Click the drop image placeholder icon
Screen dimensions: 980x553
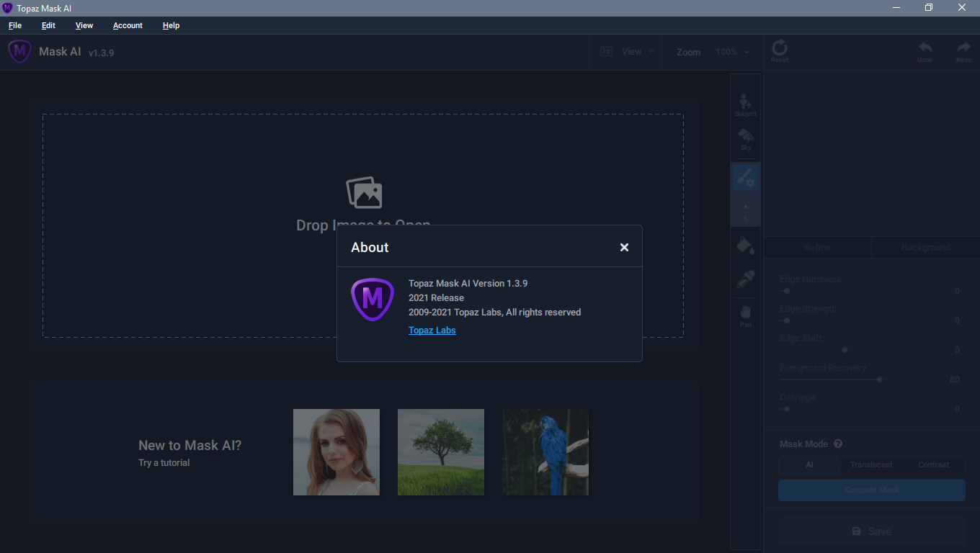[364, 193]
